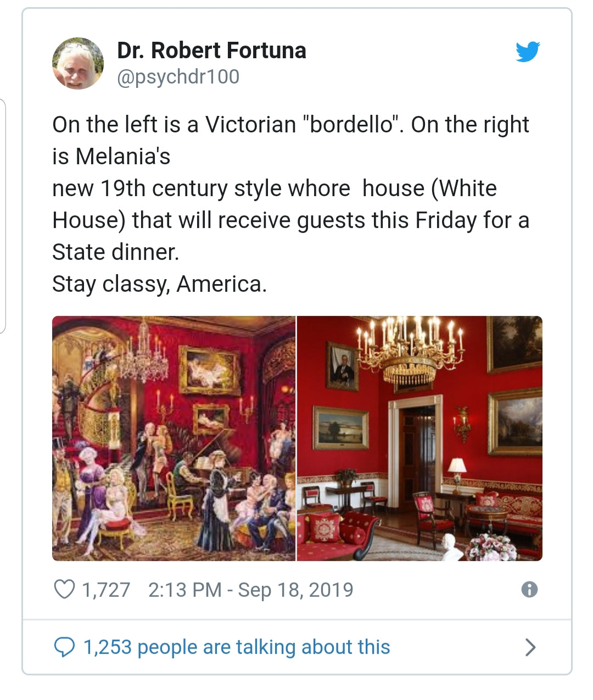Like the tweet with the heart icon
Screen dimensions: 593x700
pyautogui.click(x=64, y=590)
